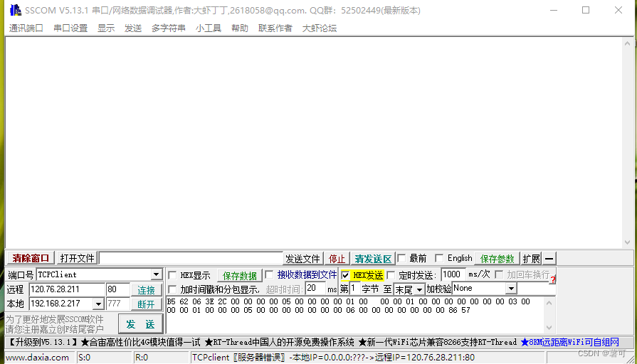Click the ★RT-Thread中国人的开源免费操作系统 ad text

coord(280,342)
